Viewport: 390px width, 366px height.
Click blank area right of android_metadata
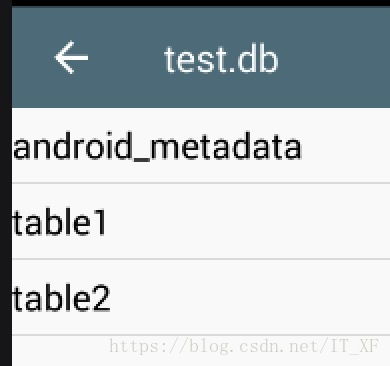point(346,145)
